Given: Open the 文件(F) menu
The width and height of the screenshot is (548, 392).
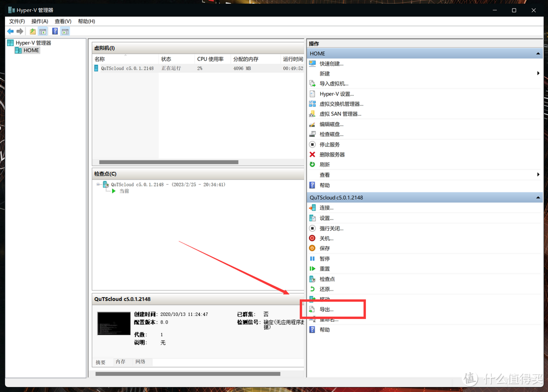Looking at the screenshot, I should tap(17, 21).
